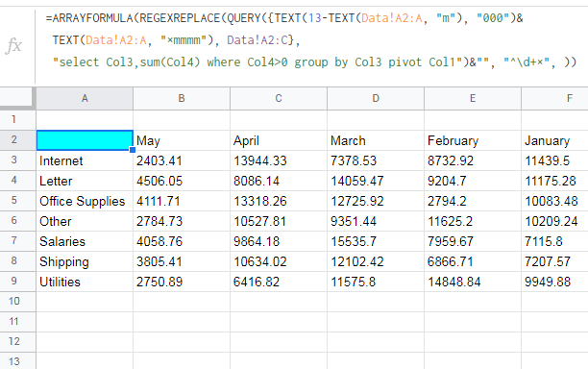The image size is (588, 369).
Task: Click cell with value 4058.76
Action: click(x=182, y=241)
